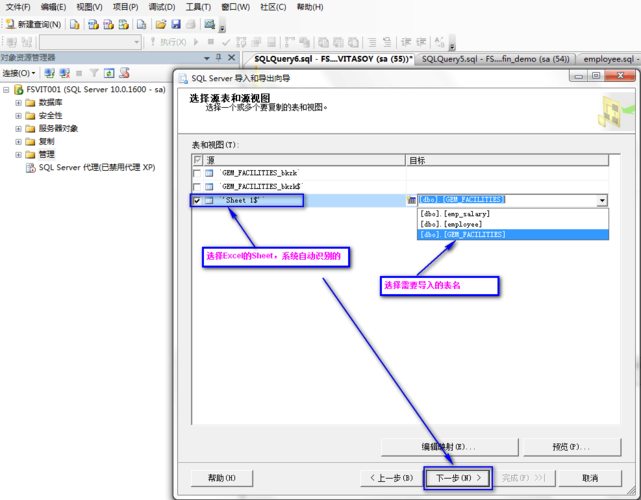Click the Decrease indent icon
The image size is (641, 500).
tap(406, 42)
